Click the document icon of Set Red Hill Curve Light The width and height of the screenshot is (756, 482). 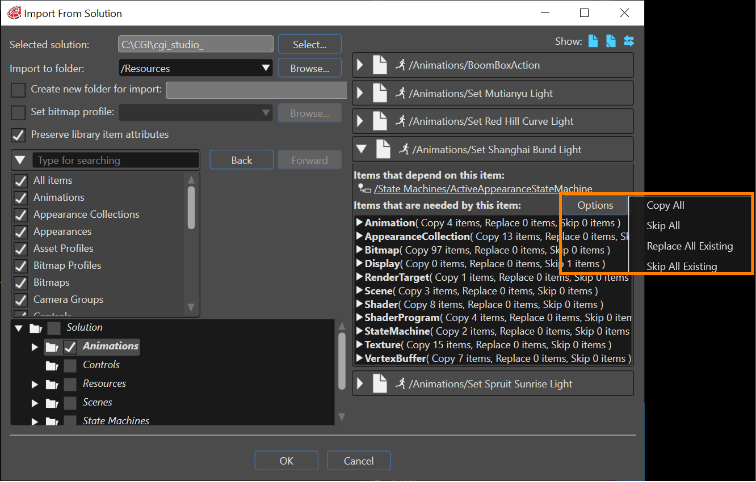(380, 121)
